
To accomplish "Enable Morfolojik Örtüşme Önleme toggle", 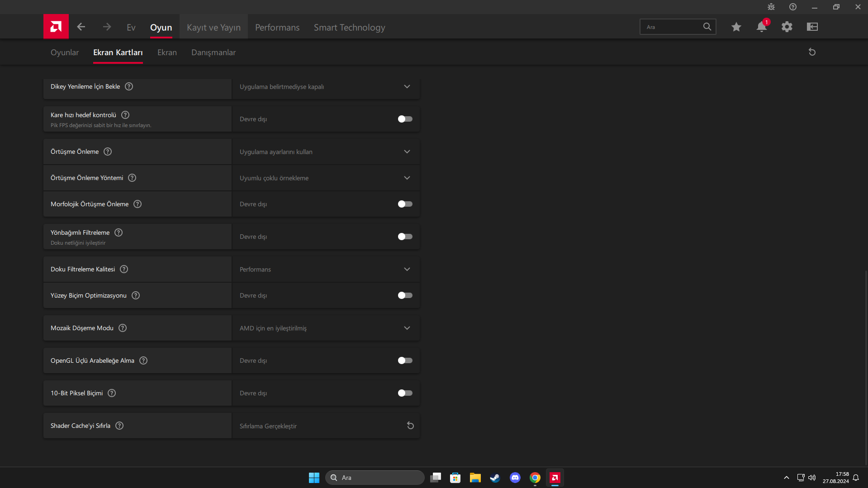I will click(405, 204).
